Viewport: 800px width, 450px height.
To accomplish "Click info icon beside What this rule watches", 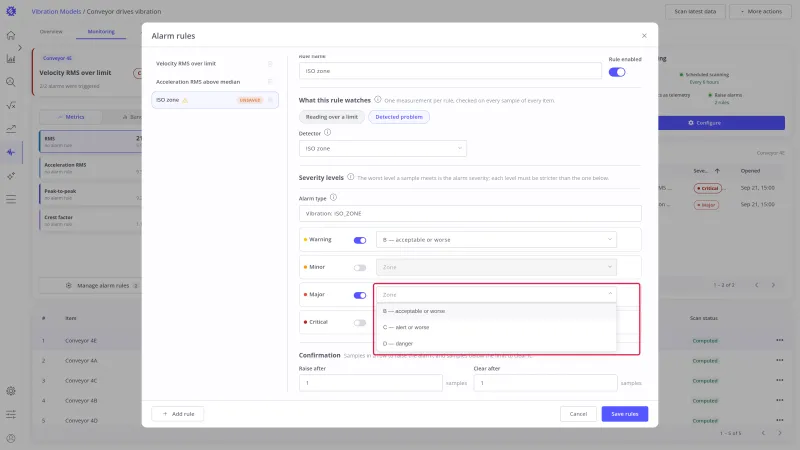I will [x=378, y=99].
